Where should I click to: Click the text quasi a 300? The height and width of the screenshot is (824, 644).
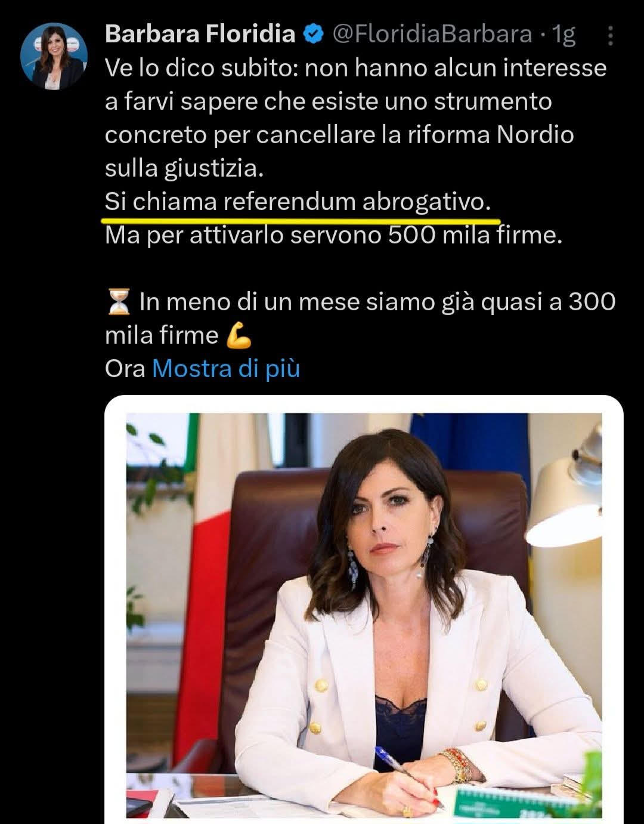pos(548,302)
